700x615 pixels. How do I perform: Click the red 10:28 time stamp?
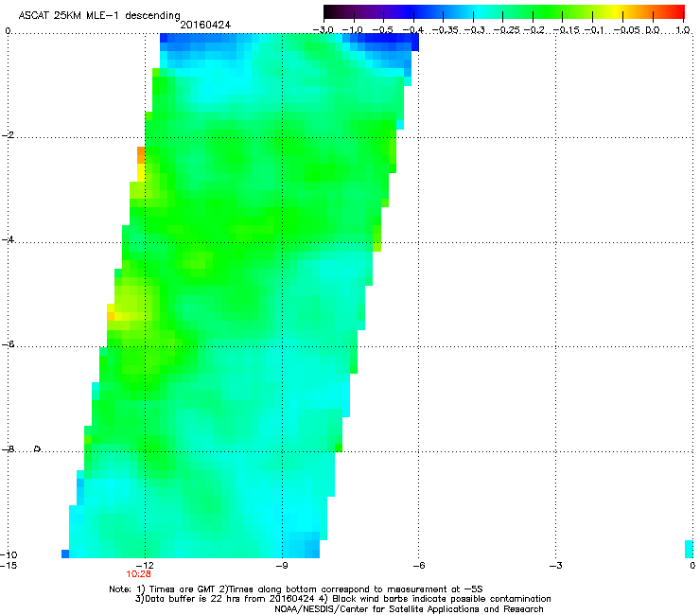coord(138,574)
